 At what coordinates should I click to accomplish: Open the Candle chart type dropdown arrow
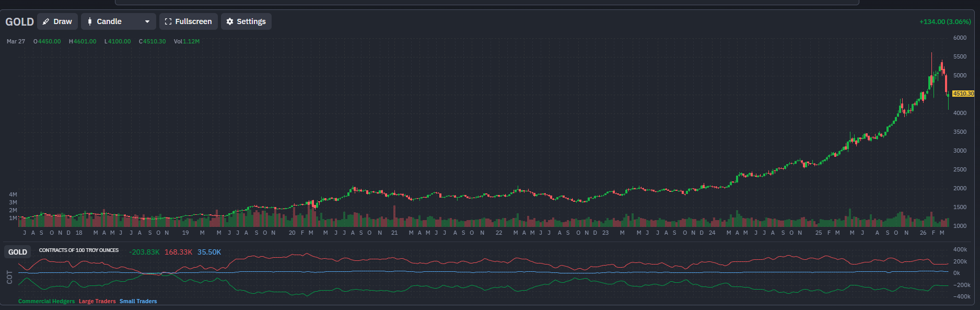tap(147, 21)
